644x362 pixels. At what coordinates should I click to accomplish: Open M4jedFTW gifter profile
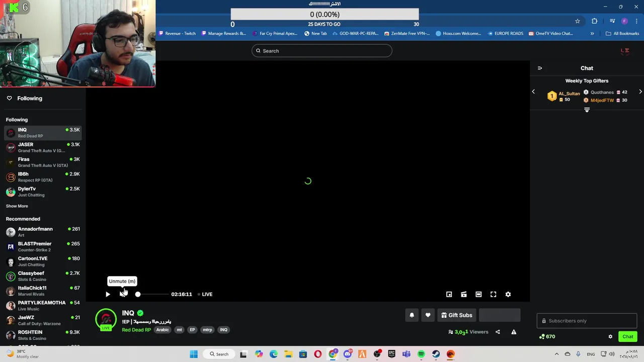tap(602, 100)
